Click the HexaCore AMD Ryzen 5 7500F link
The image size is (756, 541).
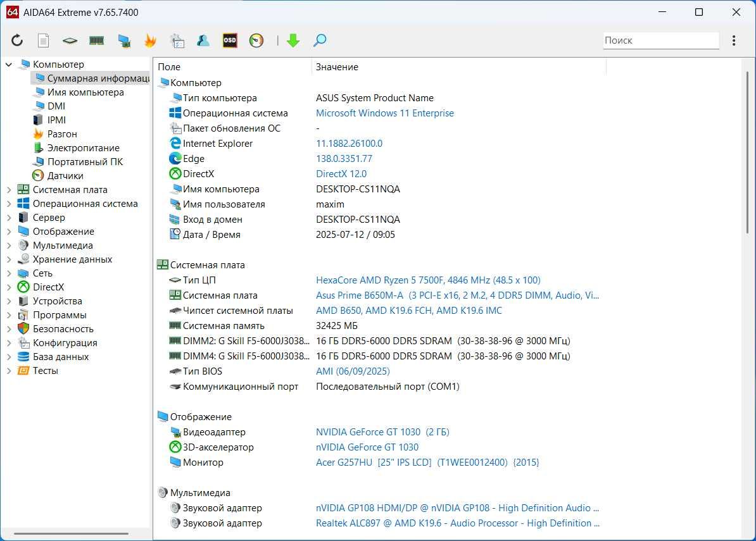click(428, 280)
